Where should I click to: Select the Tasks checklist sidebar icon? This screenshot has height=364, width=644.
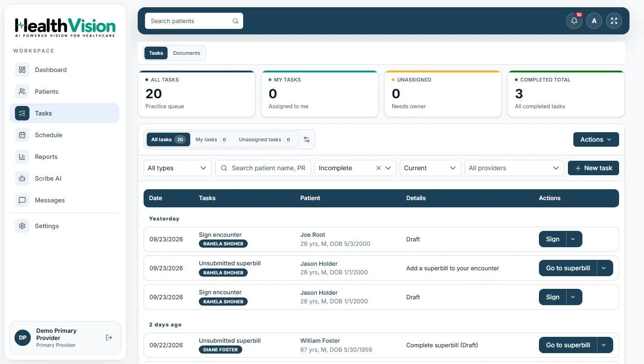pos(22,113)
